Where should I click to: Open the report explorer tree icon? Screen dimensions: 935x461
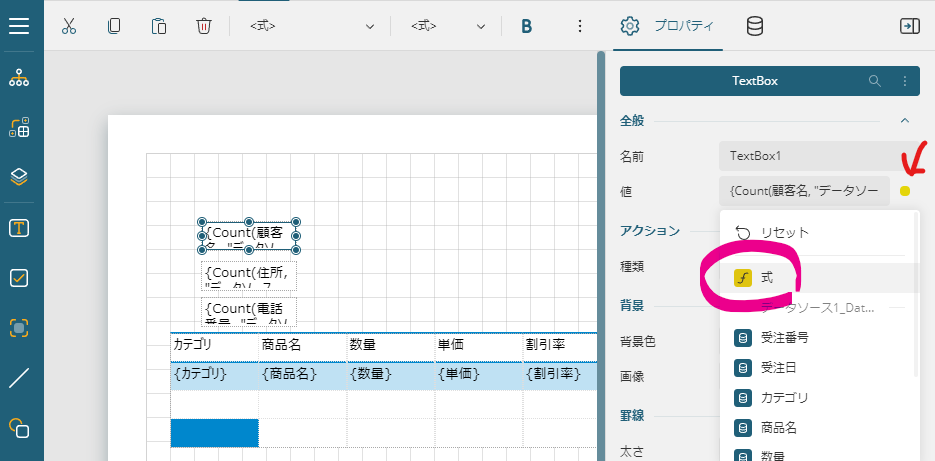[19, 77]
